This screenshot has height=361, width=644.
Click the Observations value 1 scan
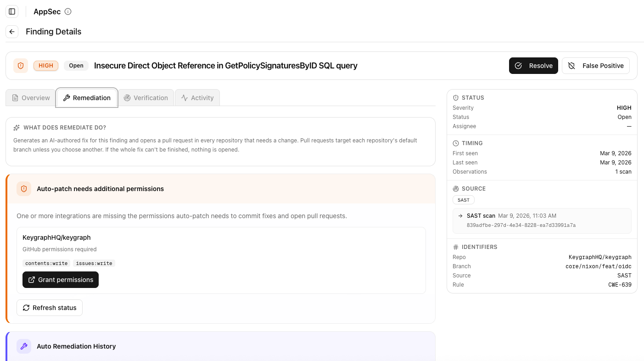tap(623, 172)
